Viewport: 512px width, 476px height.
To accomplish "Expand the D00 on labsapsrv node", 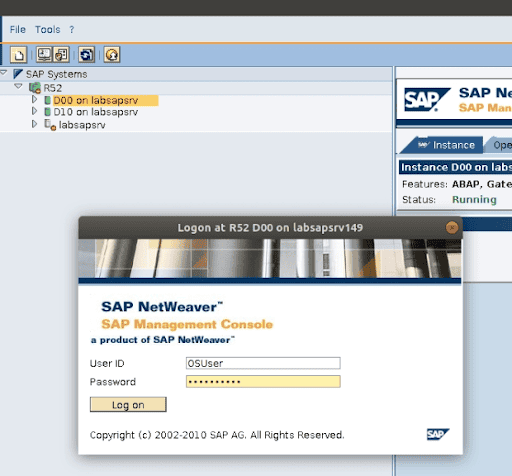I will pyautogui.click(x=34, y=99).
